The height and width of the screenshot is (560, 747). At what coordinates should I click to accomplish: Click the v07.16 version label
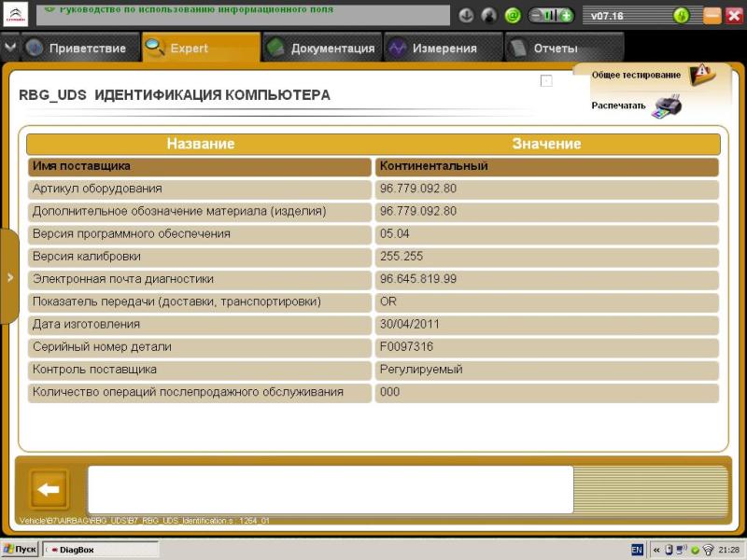coord(607,16)
